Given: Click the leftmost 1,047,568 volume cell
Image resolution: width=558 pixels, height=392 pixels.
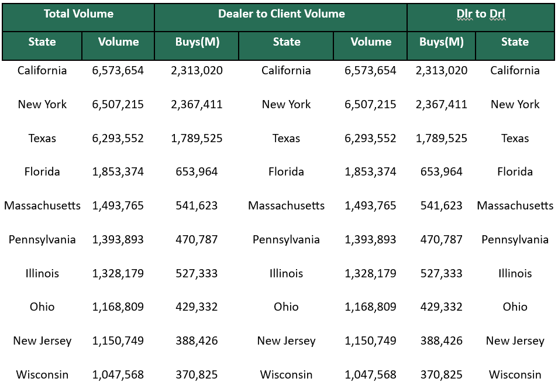Looking at the screenshot, I should coord(118,375).
